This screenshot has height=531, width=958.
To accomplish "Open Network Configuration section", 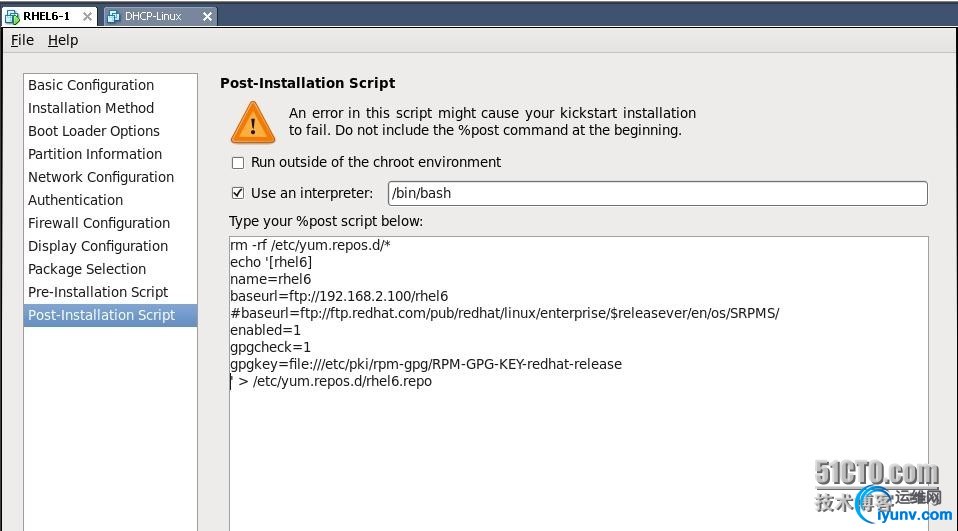I will 101,177.
